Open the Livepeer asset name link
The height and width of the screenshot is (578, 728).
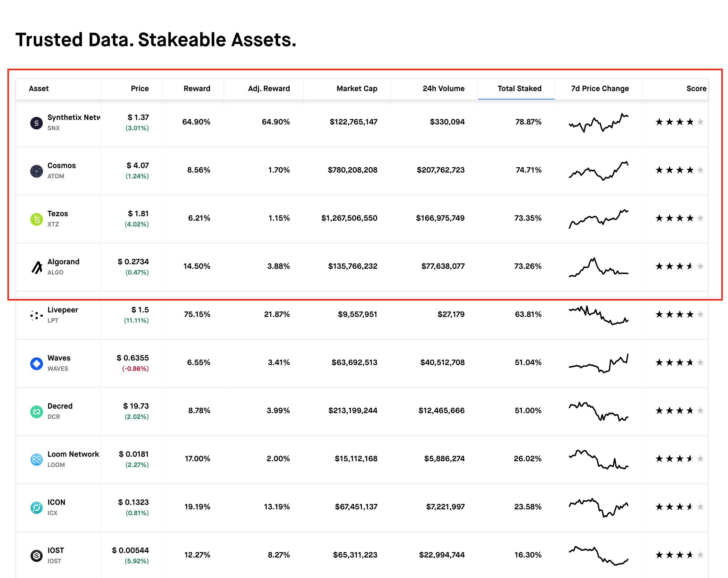coord(63,310)
